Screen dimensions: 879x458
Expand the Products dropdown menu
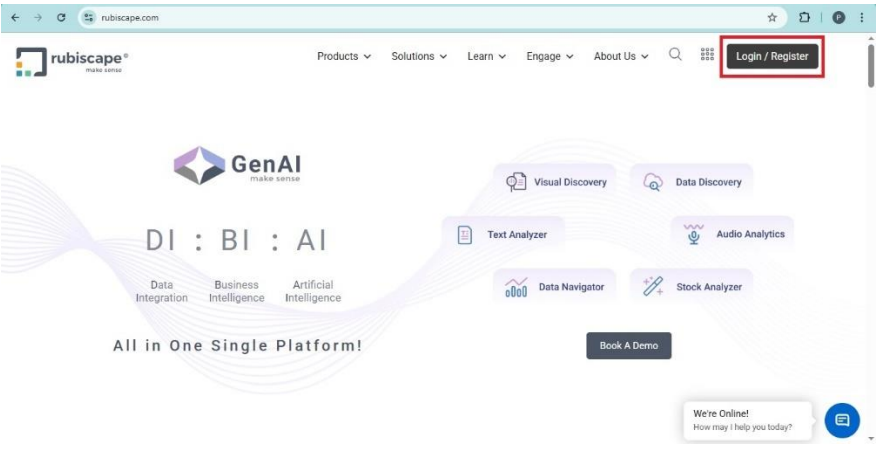(x=344, y=56)
